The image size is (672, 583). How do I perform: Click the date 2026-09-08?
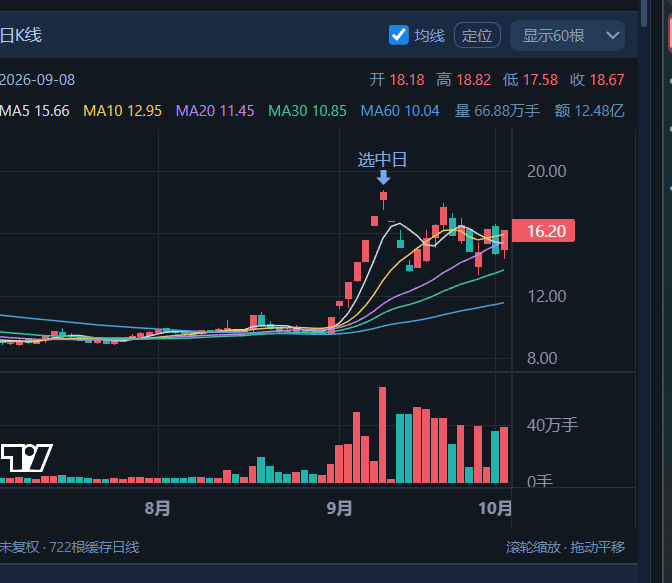[x=37, y=80]
